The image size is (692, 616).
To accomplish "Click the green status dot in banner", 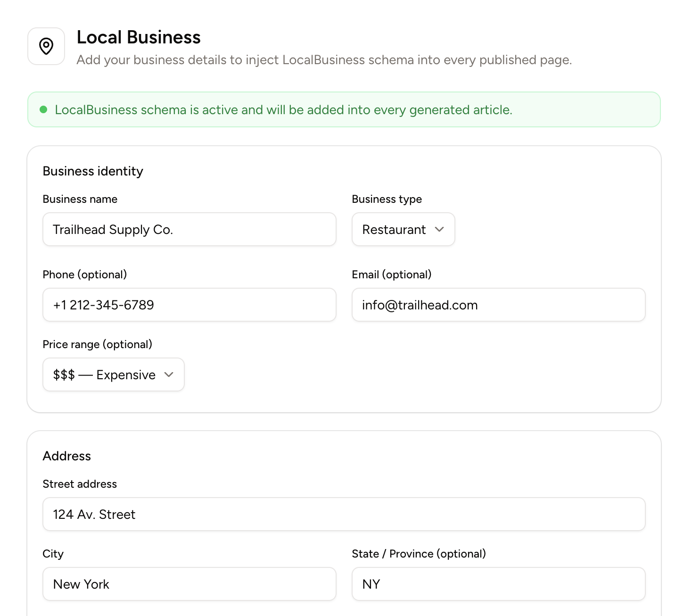I will [43, 109].
